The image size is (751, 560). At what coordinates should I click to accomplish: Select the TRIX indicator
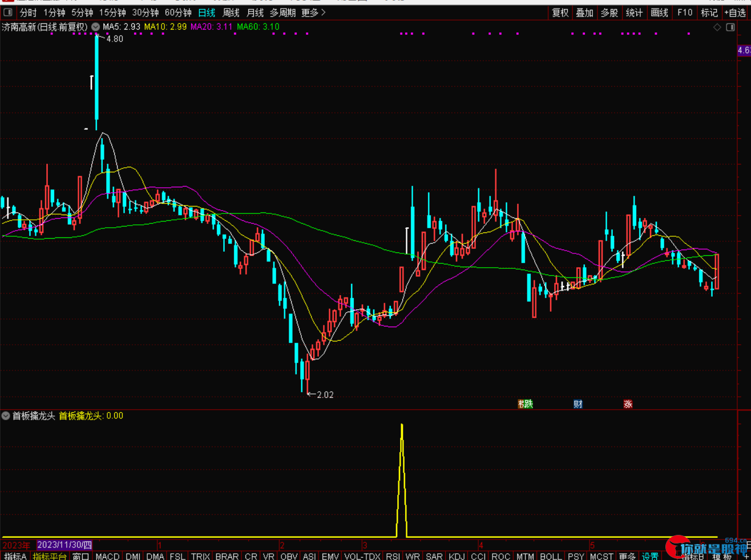(200, 556)
